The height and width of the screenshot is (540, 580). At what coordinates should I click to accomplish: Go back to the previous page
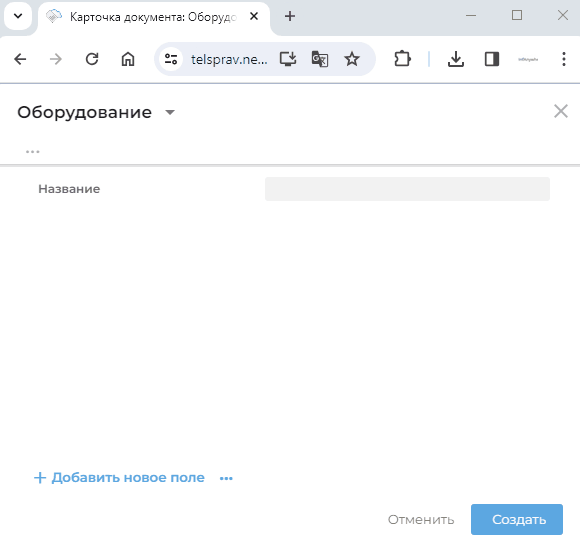tap(20, 59)
